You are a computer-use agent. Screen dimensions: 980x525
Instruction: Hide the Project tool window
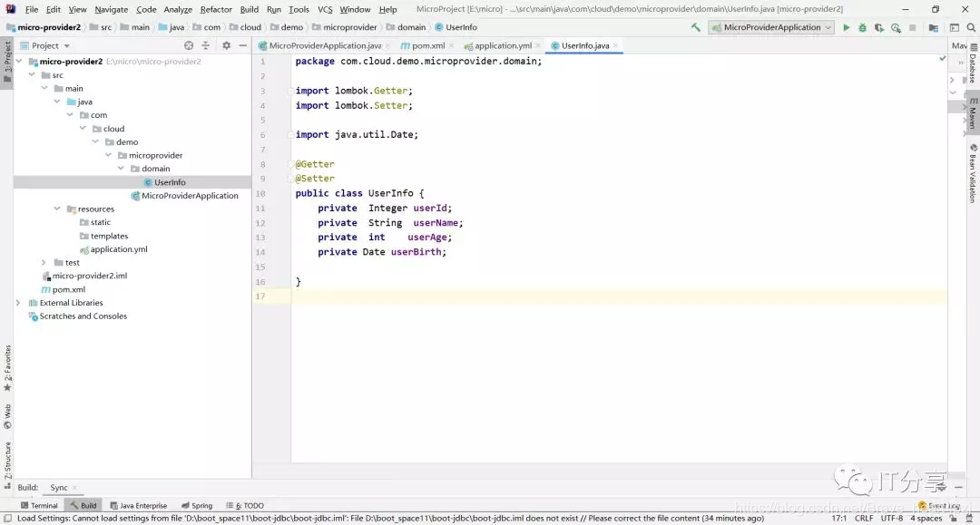click(242, 45)
